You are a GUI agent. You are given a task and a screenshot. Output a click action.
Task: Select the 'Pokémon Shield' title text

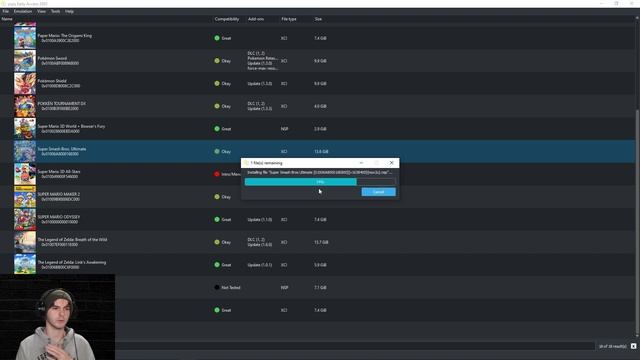click(x=52, y=81)
